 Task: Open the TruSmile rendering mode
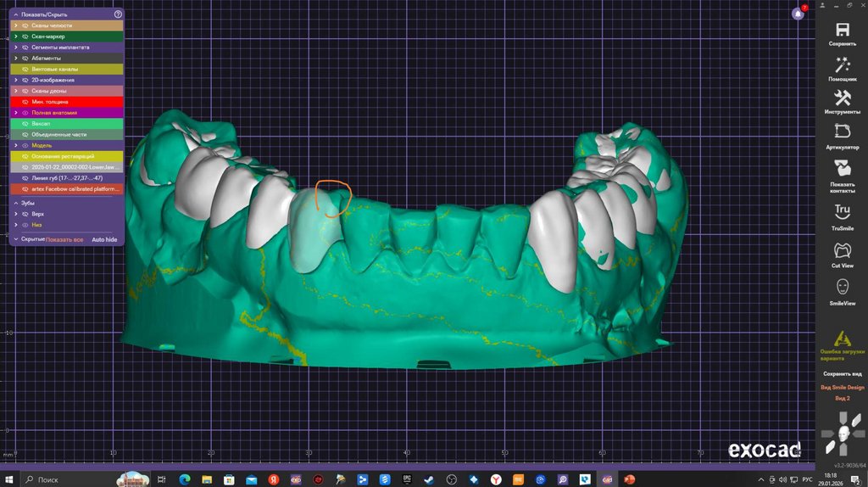(842, 211)
